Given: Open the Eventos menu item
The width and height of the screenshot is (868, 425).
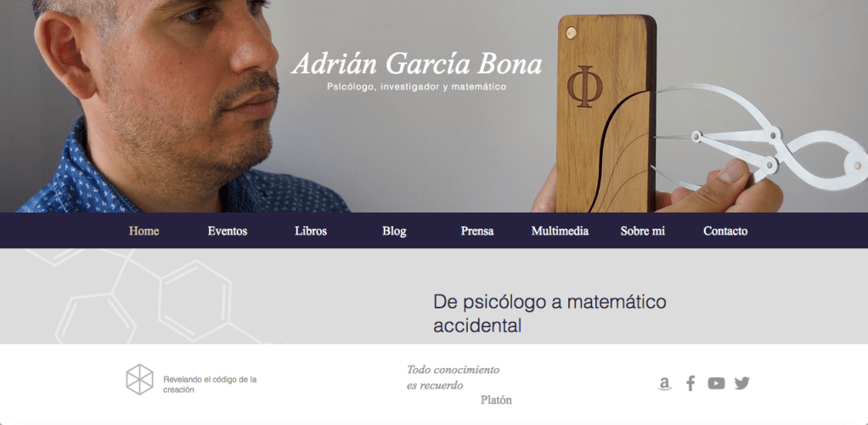Looking at the screenshot, I should [228, 231].
